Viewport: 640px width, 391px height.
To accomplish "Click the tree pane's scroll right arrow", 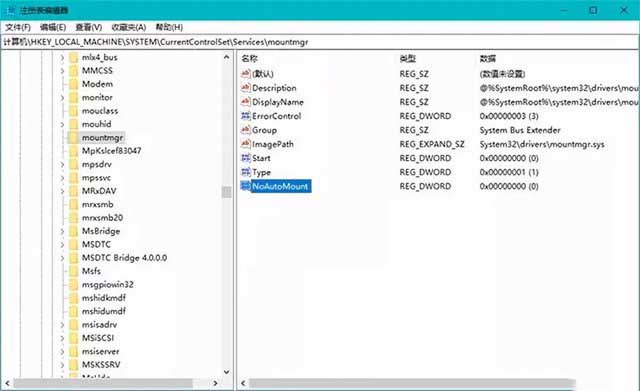I will tap(215, 383).
